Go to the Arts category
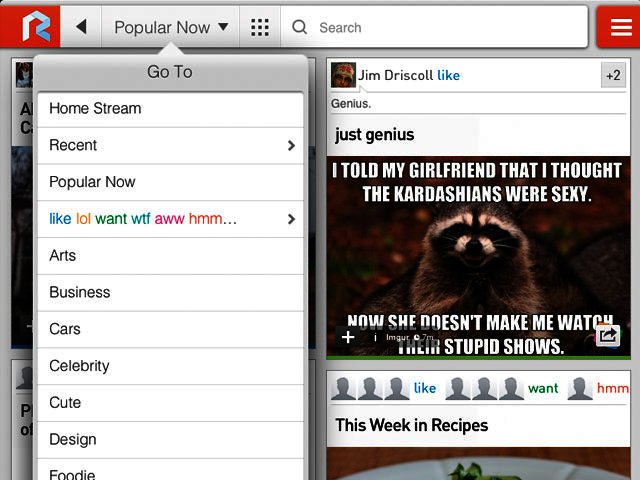Viewport: 640px width, 480px height. click(170, 256)
